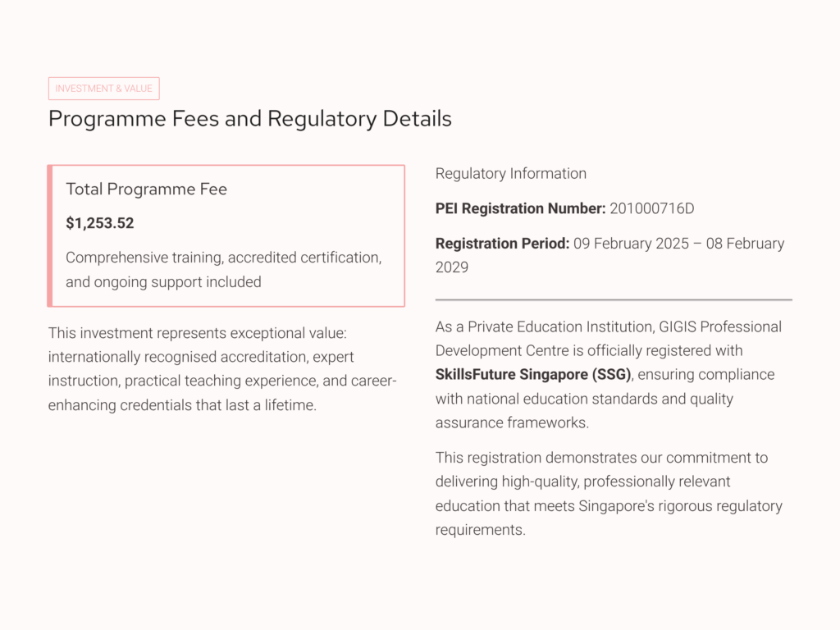Click the year 2029 in registration period
The image size is (840, 630).
[x=452, y=267]
